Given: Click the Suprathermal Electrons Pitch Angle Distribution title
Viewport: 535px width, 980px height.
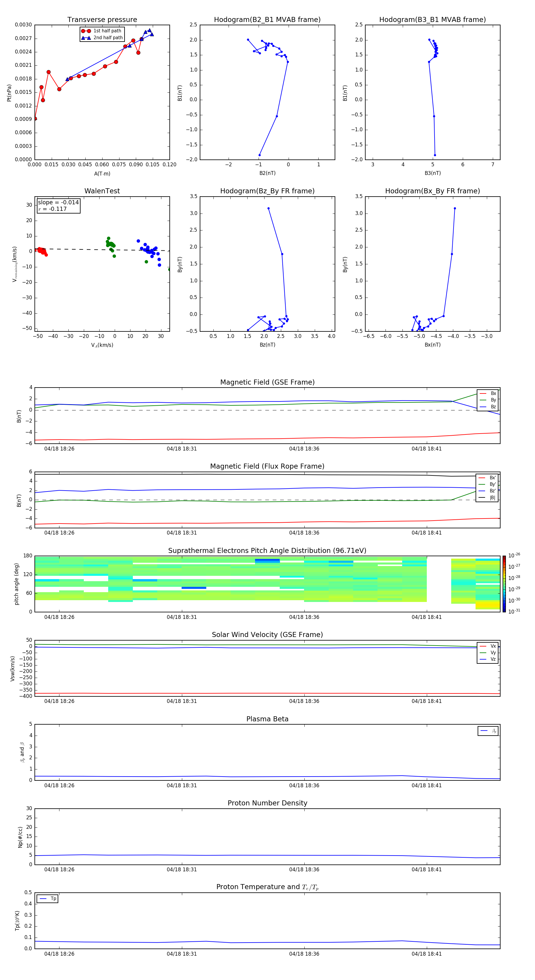Looking at the screenshot, I should [267, 551].
